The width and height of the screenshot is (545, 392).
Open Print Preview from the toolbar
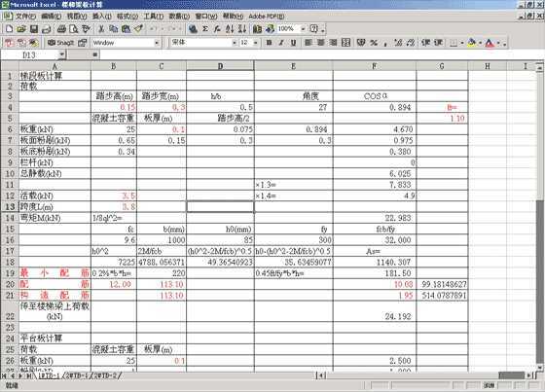[74, 29]
